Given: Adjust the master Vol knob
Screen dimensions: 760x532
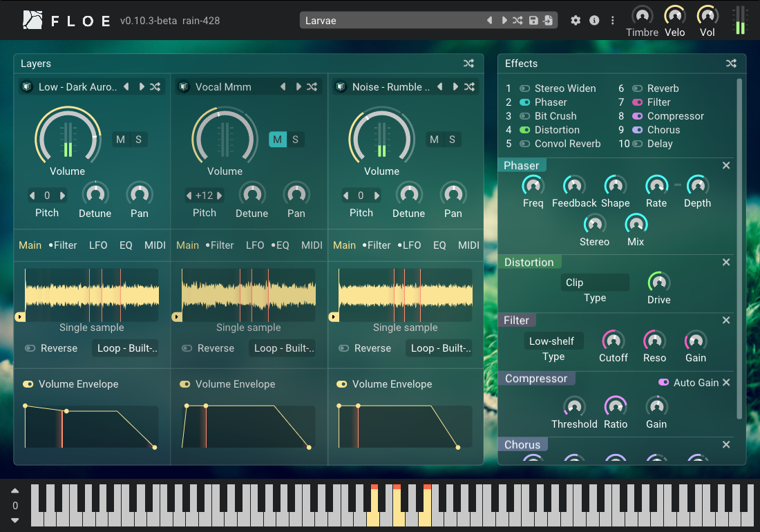Looking at the screenshot, I should click(707, 15).
